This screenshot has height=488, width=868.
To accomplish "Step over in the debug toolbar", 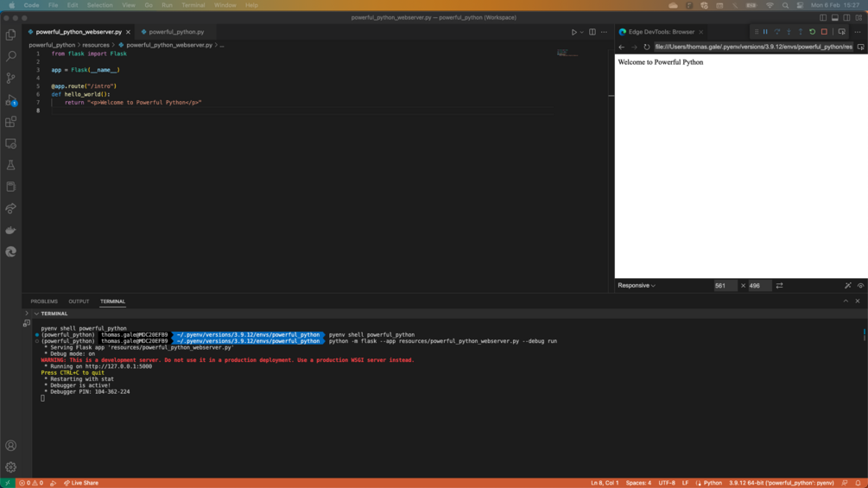I will 777,32.
